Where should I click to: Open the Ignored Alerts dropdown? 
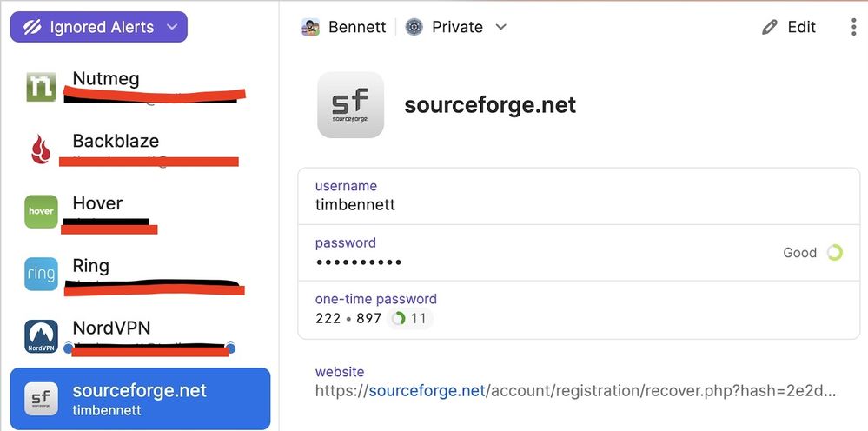(x=99, y=27)
